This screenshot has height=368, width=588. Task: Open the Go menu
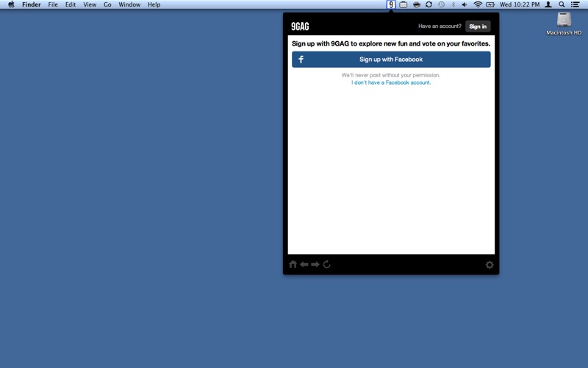[x=107, y=4]
